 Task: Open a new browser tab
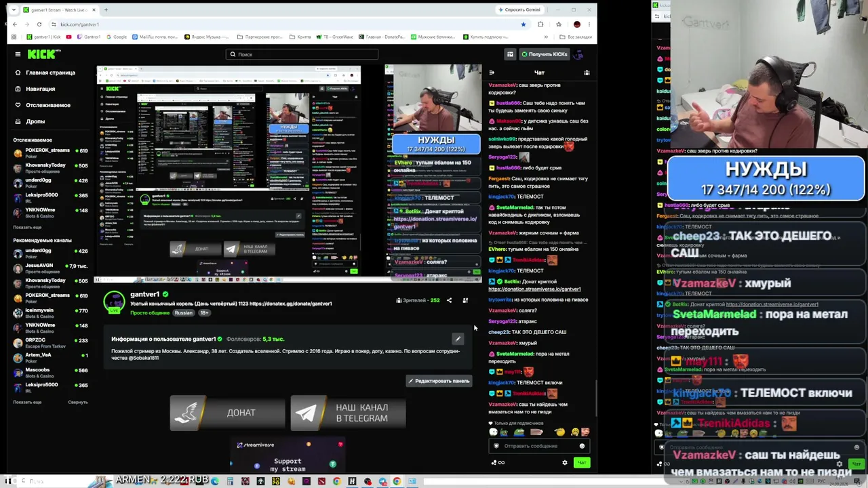point(106,10)
